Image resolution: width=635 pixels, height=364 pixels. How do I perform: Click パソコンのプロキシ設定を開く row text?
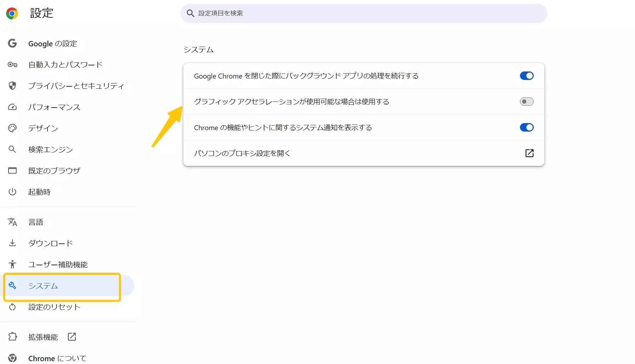point(242,153)
